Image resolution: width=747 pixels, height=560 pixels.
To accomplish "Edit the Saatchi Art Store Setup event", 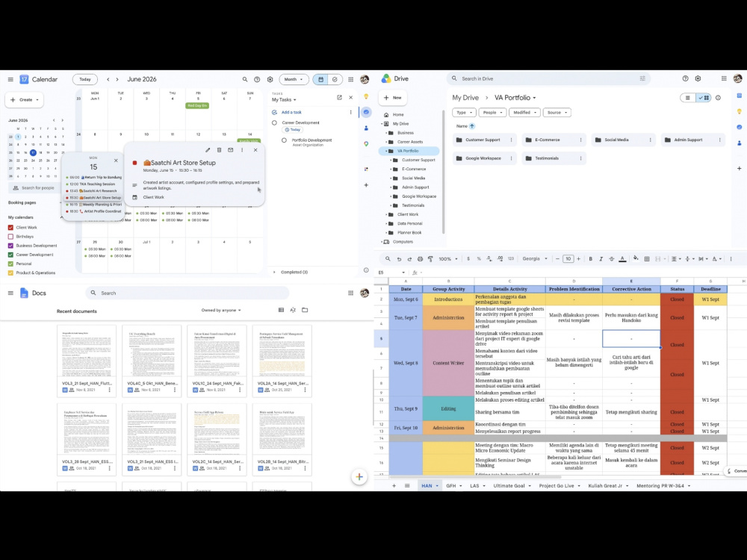I will (x=208, y=150).
